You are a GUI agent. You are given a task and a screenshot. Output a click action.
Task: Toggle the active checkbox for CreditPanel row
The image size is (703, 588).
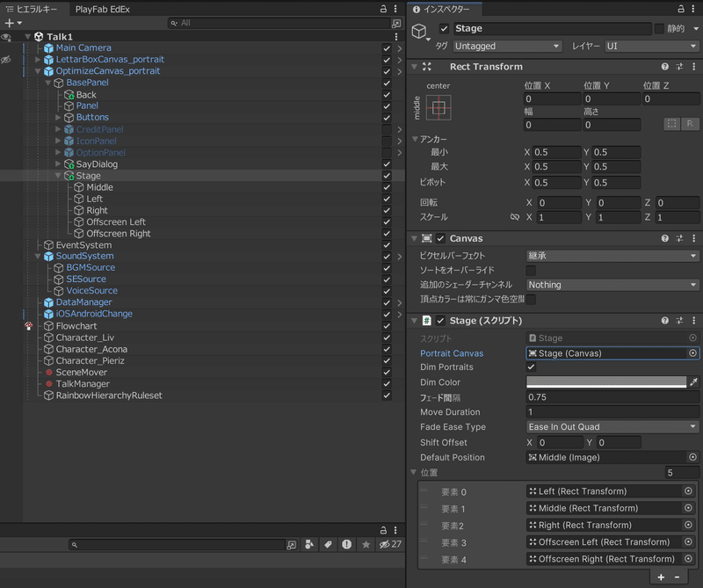point(387,129)
